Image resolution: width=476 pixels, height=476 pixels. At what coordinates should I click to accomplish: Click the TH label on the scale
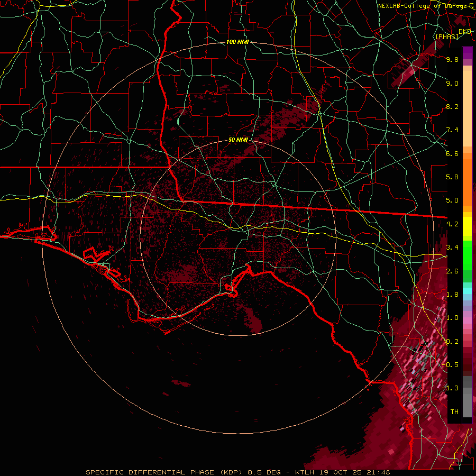(454, 412)
